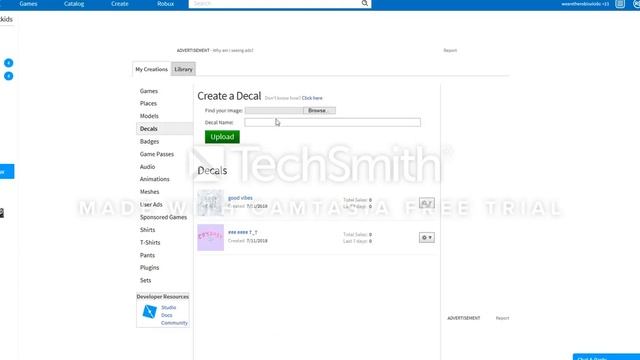
Task: Click the search magnifier icon
Action: tap(364, 3)
